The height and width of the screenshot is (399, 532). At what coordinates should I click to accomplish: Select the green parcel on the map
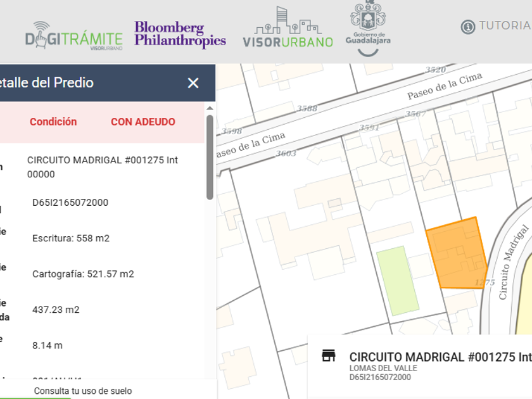click(398, 281)
